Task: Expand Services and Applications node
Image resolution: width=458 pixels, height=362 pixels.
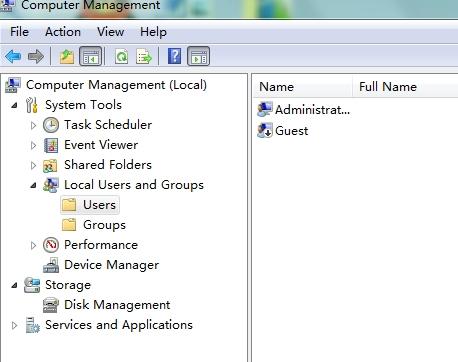Action: 14,325
